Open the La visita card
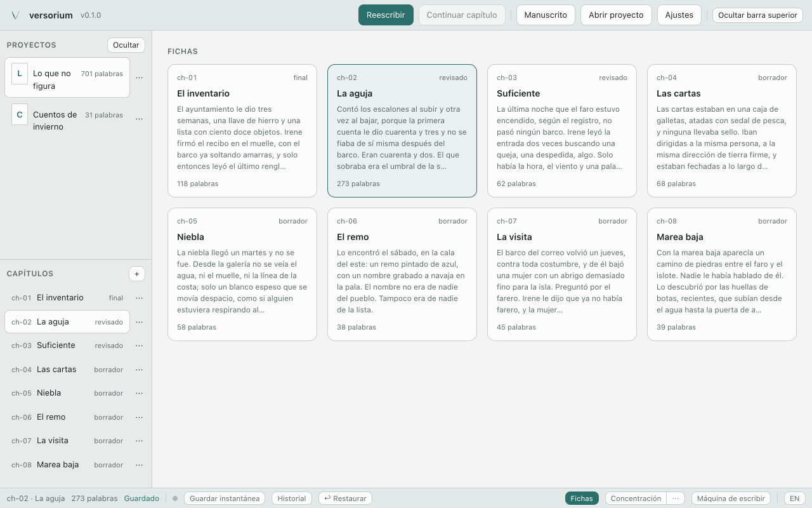 [562, 274]
